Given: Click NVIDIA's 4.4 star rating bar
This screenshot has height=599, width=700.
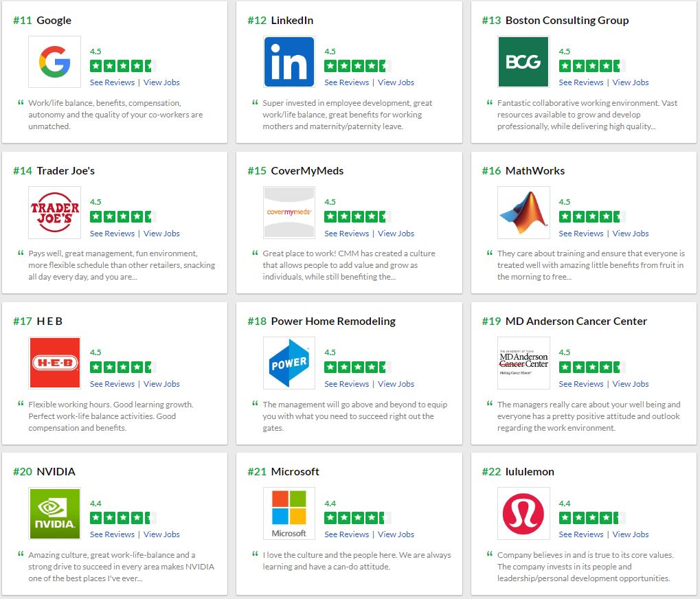Looking at the screenshot, I should coord(123,518).
